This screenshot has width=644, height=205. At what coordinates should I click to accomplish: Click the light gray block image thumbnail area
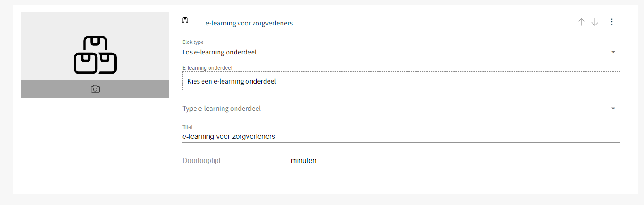tap(95, 46)
